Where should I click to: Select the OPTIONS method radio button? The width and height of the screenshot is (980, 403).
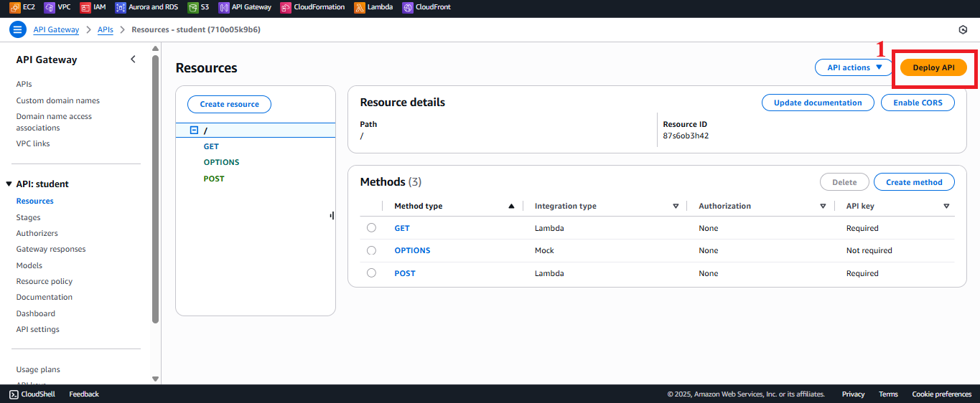click(371, 250)
